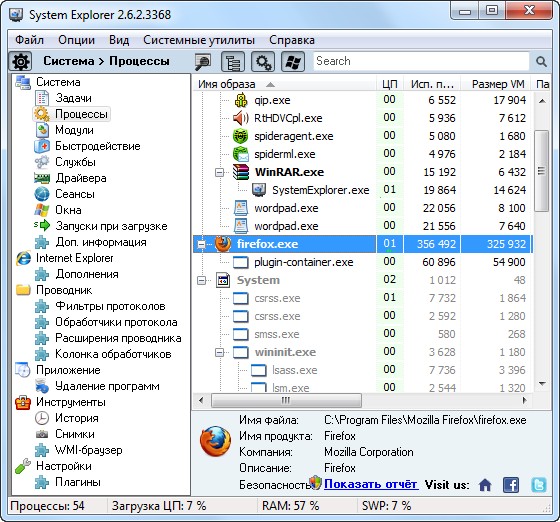Open Плагины in the sidebar

tap(78, 482)
